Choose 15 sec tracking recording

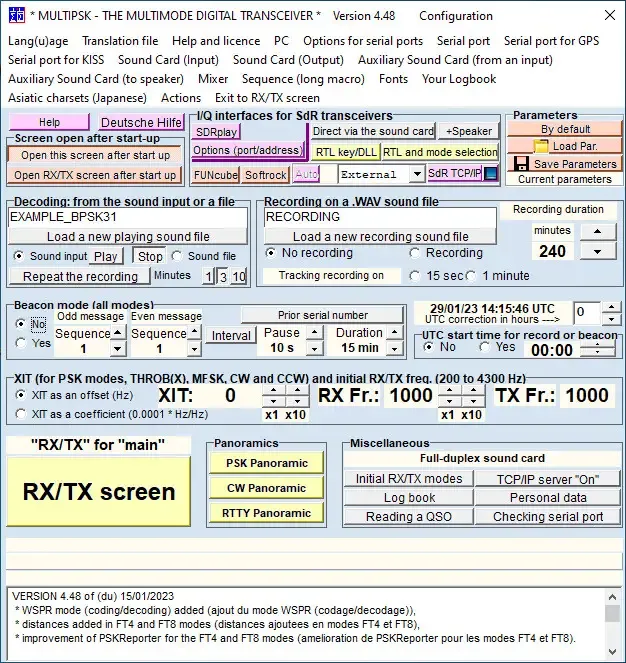coord(415,276)
